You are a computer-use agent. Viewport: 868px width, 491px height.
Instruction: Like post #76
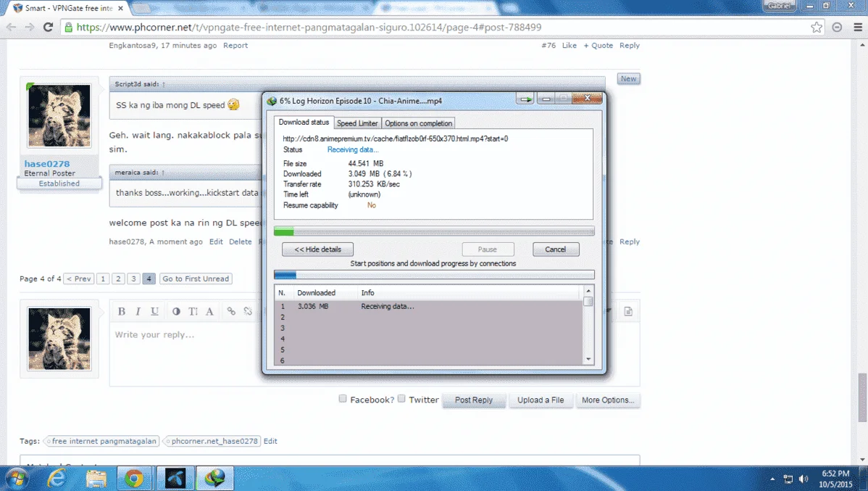pyautogui.click(x=569, y=46)
